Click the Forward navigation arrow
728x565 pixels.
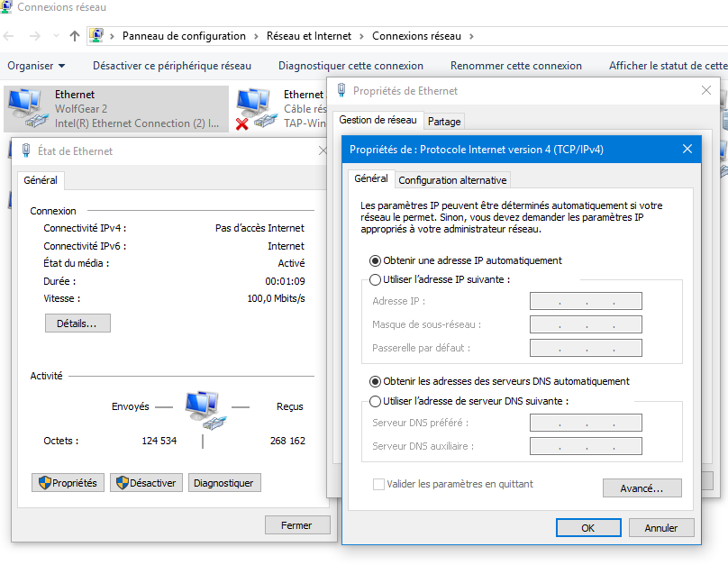(35, 36)
